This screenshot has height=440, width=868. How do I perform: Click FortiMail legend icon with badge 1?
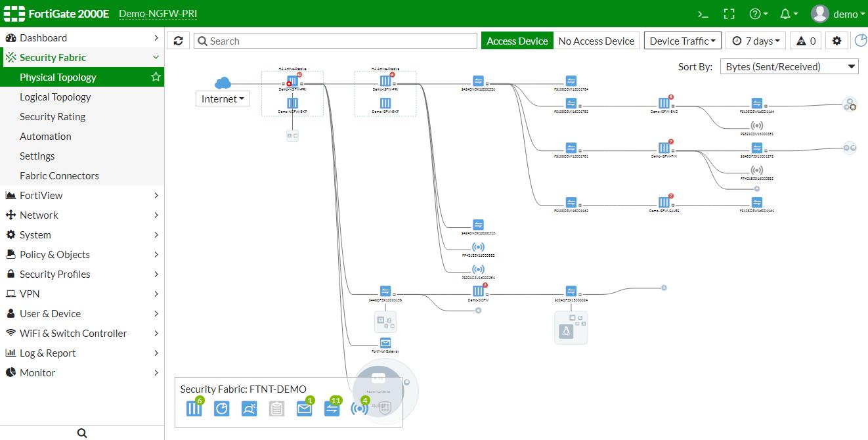tap(304, 408)
